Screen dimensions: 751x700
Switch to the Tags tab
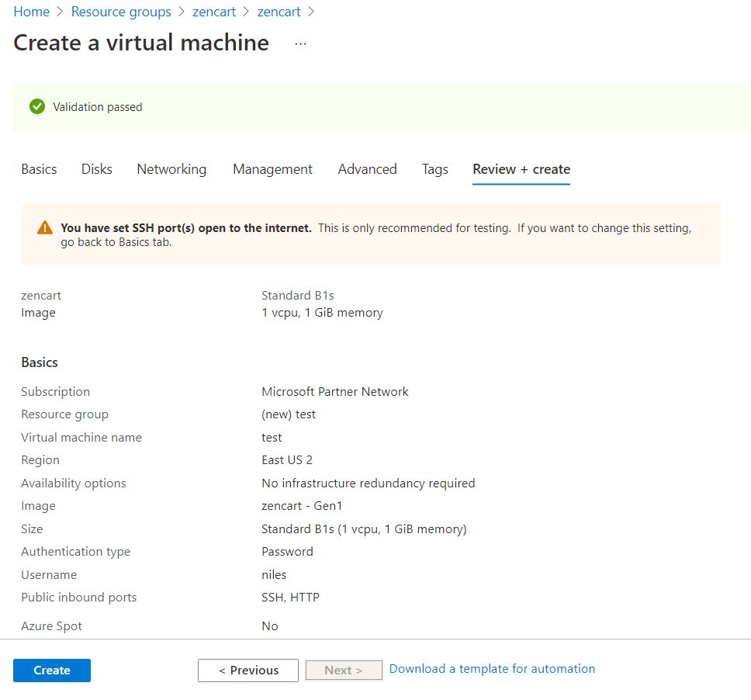pyautogui.click(x=434, y=169)
